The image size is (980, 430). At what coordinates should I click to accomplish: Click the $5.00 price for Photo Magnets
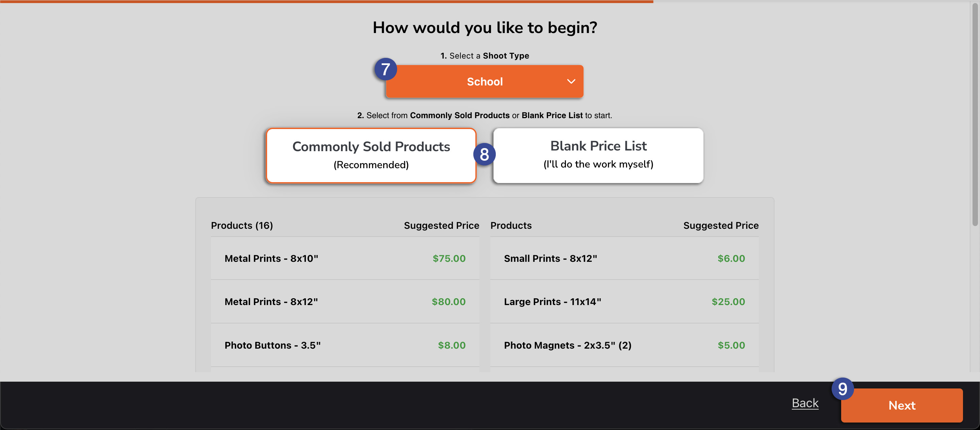(731, 345)
